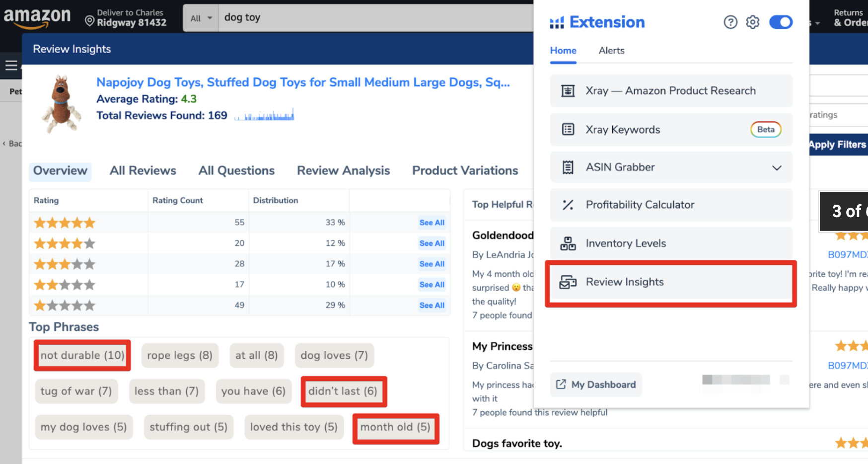Image resolution: width=868 pixels, height=464 pixels.
Task: Launch Review Insights from the extension
Action: coord(671,282)
